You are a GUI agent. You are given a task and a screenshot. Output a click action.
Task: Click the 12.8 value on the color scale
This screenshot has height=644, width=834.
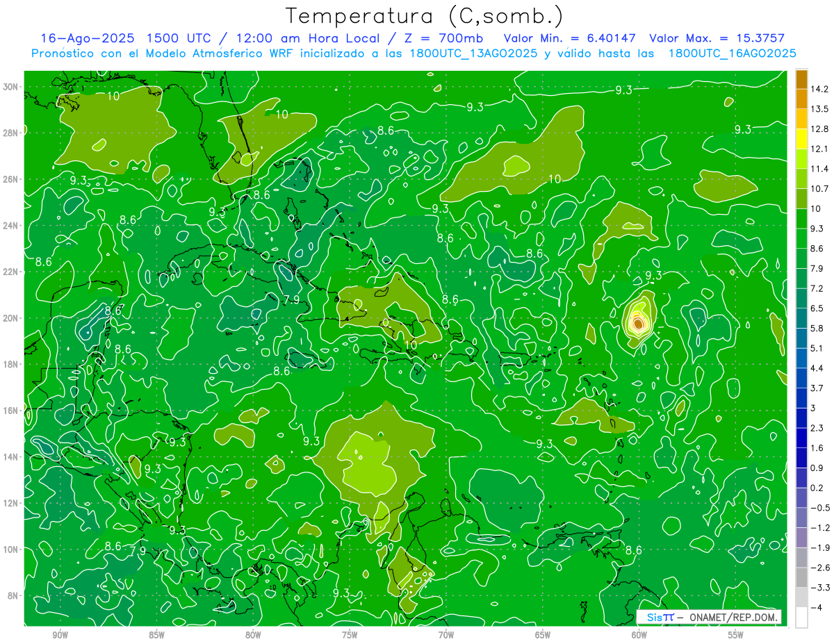tap(819, 129)
